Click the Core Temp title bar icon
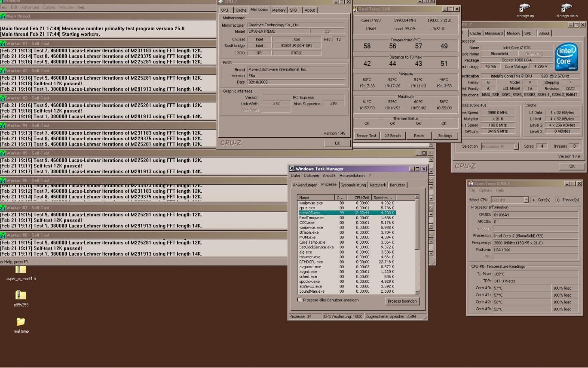Viewport: 588px width, 368px height. pos(471,184)
